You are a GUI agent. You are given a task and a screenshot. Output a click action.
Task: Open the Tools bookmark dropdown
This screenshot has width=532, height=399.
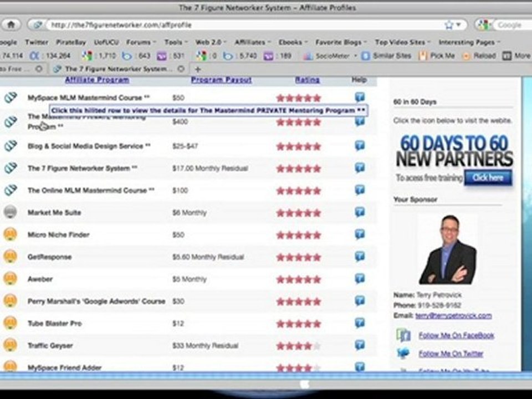click(x=176, y=43)
